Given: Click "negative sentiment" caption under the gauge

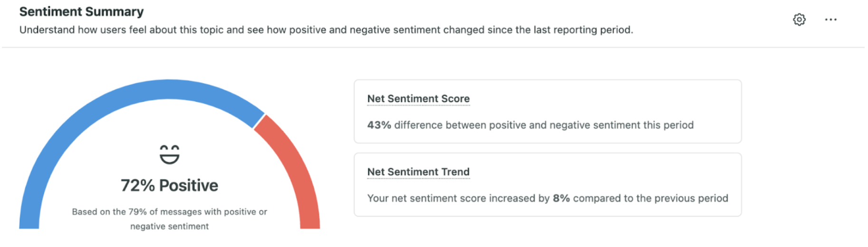Looking at the screenshot, I should coord(169,227).
